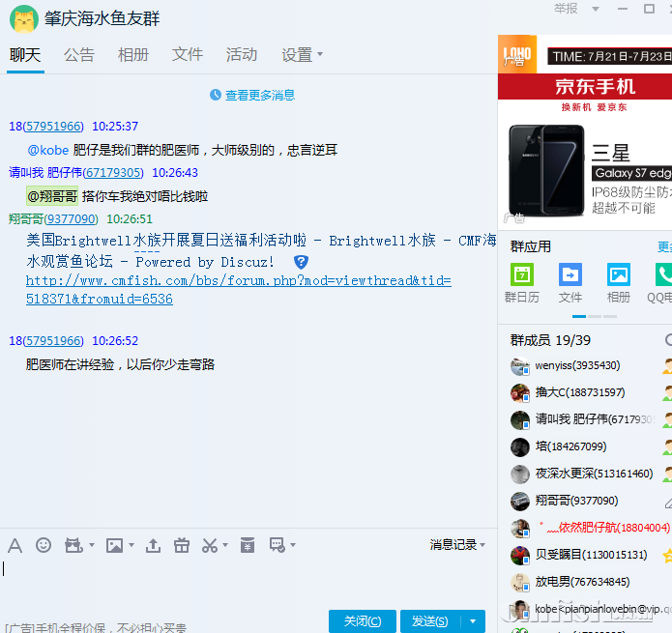Open the 消息记录 dropdown
Screen dimensions: 672x633
457,545
